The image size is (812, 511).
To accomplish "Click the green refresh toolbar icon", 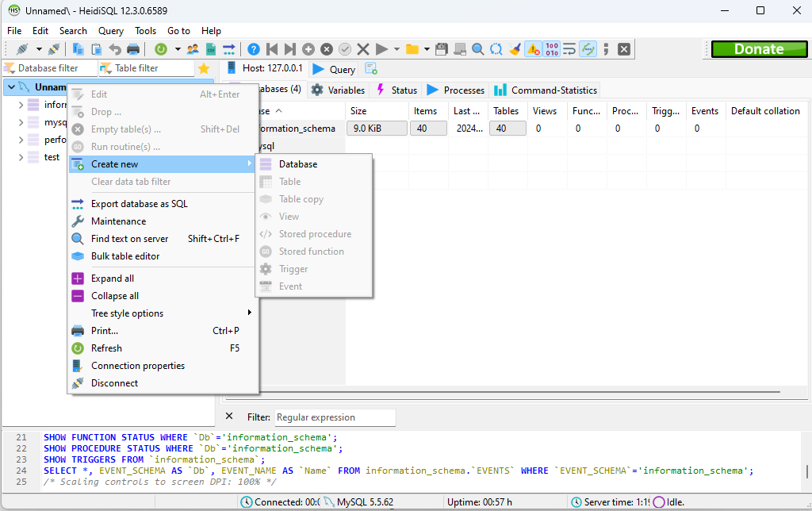I will click(161, 49).
